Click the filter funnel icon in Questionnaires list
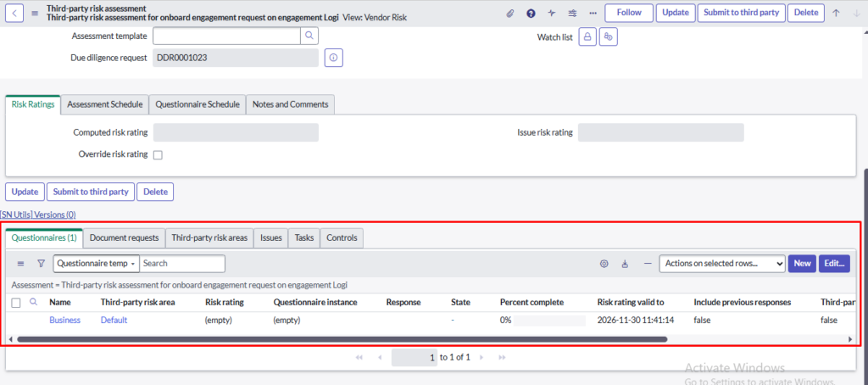Viewport: 868px width, 385px height. [41, 264]
